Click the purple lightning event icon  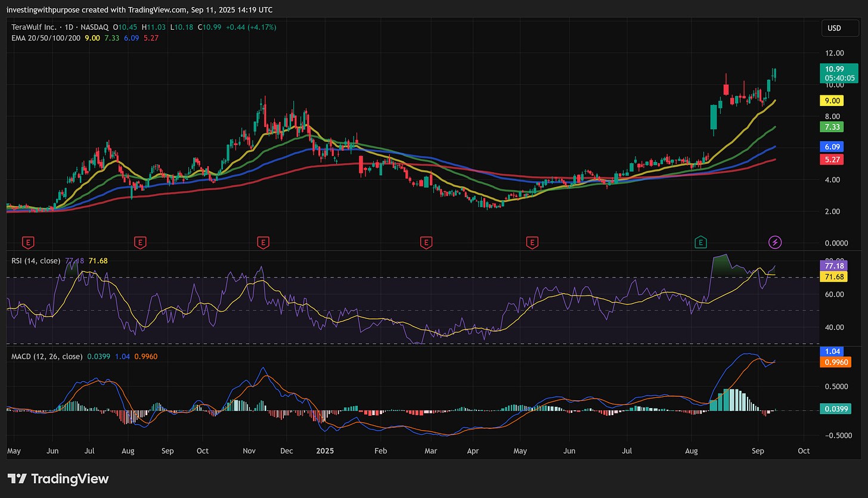click(774, 242)
